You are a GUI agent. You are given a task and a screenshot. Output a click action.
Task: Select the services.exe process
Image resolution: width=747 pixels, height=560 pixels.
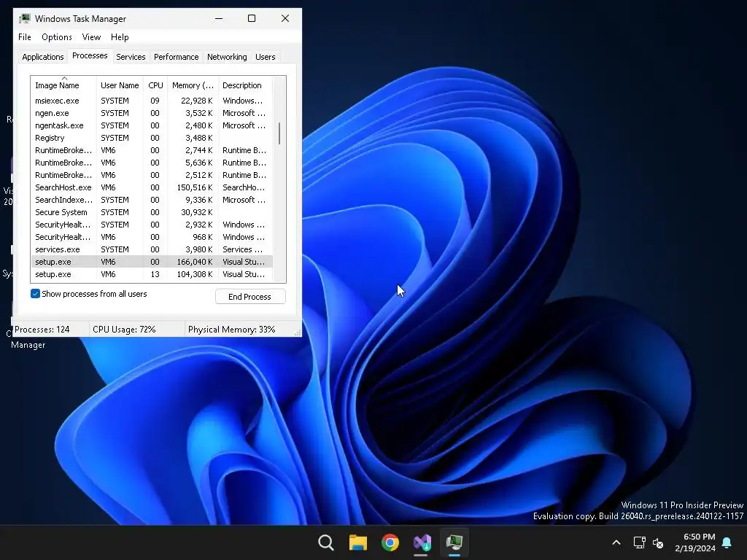pos(152,249)
